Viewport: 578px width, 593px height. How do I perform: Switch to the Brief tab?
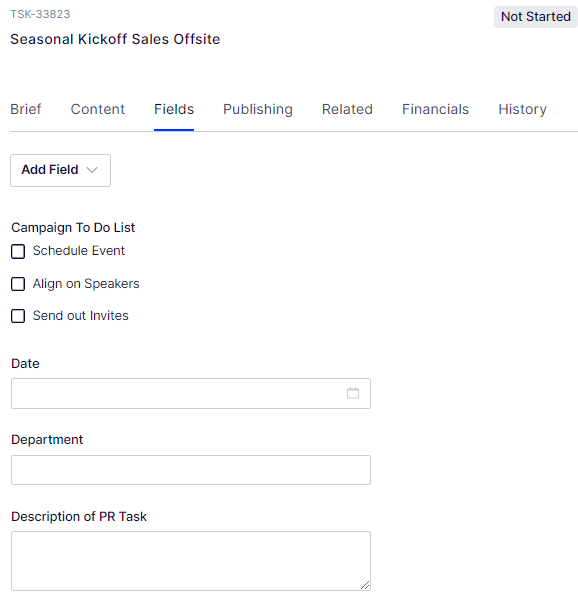[x=26, y=109]
